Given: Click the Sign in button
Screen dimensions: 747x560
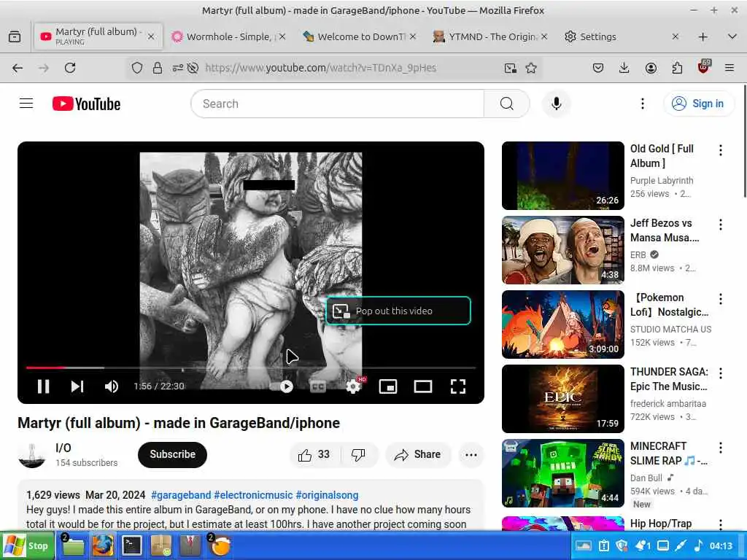Looking at the screenshot, I should pos(698,104).
